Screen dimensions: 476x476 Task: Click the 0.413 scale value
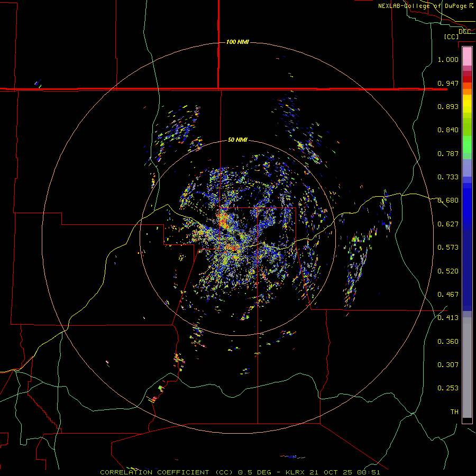pyautogui.click(x=448, y=318)
